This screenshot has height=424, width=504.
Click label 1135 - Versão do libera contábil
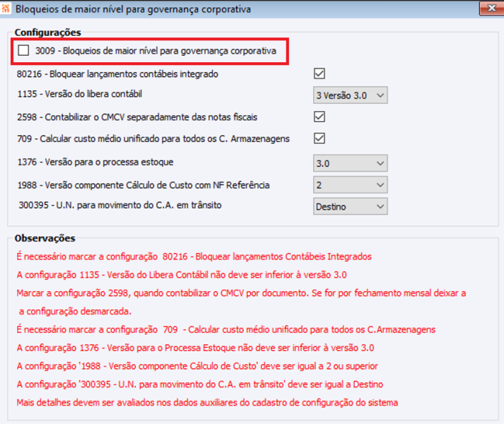pyautogui.click(x=79, y=94)
